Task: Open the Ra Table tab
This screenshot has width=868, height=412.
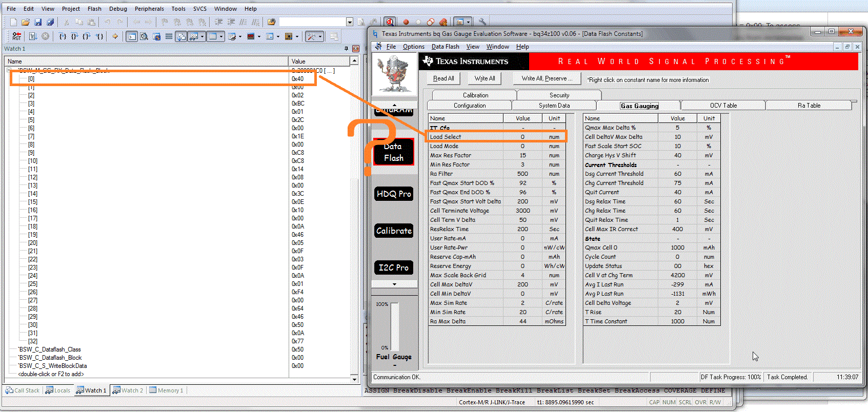Action: [809, 106]
